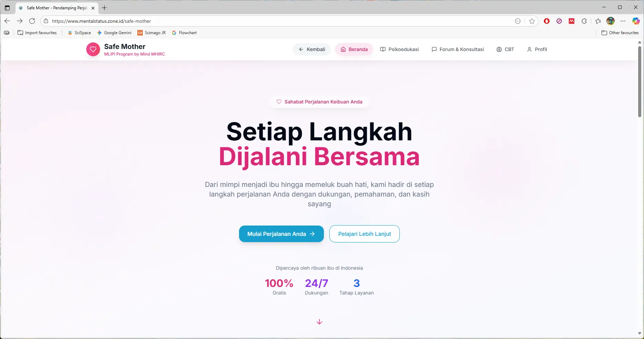Open the tab actions menu icon

click(x=7, y=8)
